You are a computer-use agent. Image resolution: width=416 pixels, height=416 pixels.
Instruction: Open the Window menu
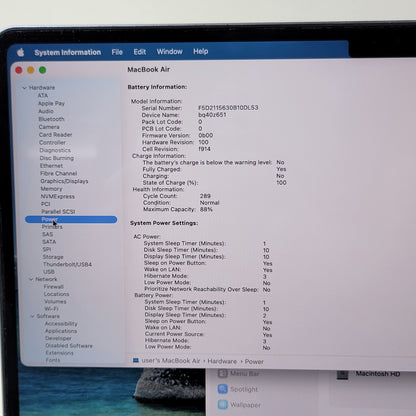tap(170, 51)
